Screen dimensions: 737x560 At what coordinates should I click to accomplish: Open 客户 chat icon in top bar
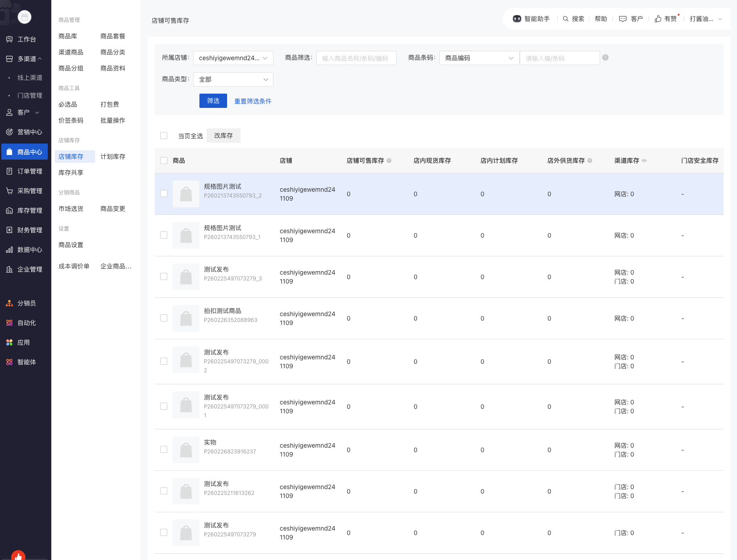tap(623, 19)
